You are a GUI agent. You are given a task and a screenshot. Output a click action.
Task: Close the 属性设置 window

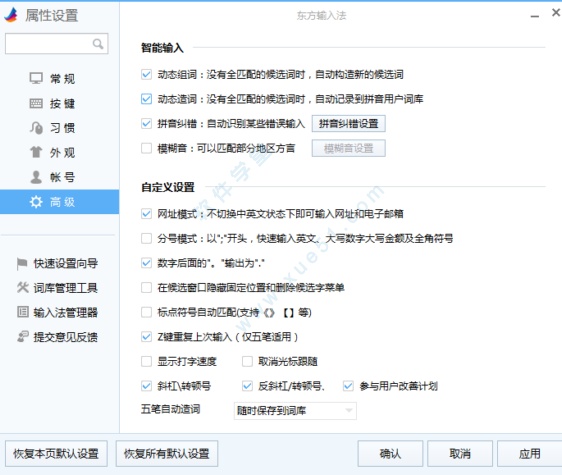click(556, 13)
